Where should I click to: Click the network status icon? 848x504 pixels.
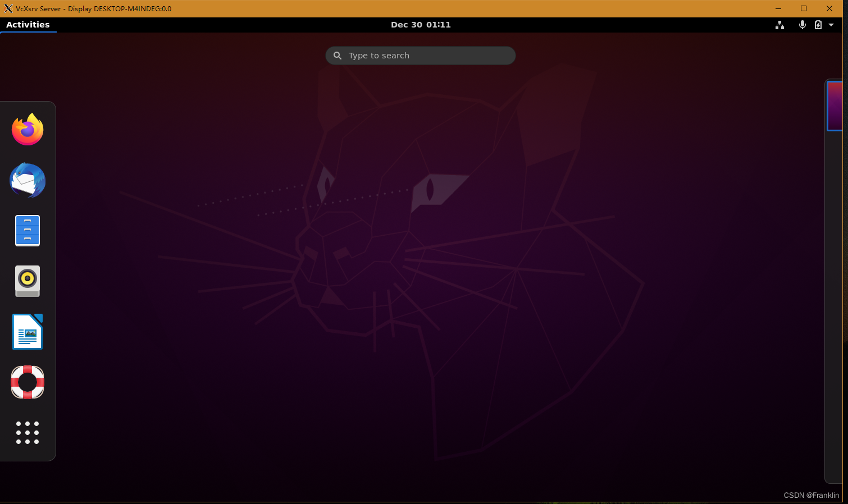(779, 25)
